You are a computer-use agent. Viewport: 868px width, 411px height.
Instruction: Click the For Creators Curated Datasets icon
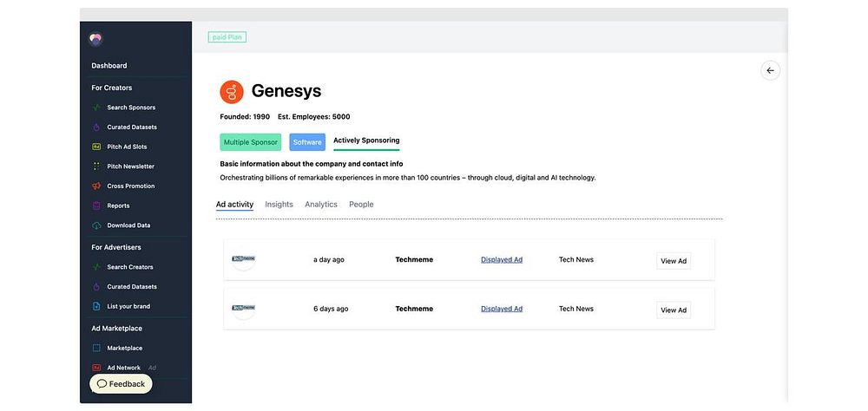[96, 127]
